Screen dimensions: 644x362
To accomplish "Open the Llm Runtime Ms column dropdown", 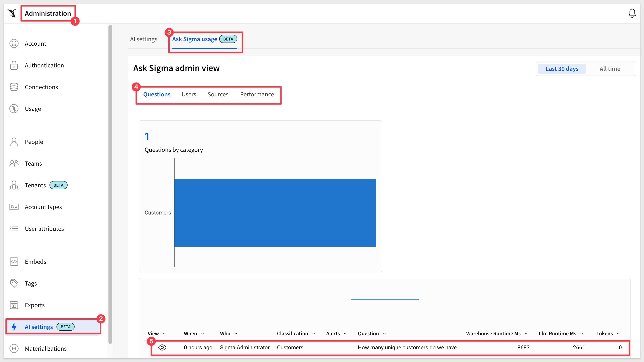I will click(x=582, y=334).
